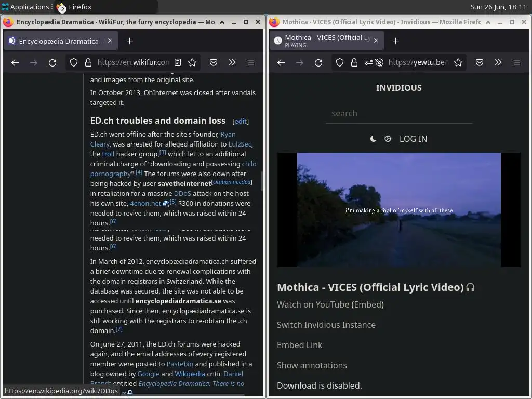The height and width of the screenshot is (399, 532).
Task: Go back in the WikiFur window
Action: pyautogui.click(x=15, y=62)
